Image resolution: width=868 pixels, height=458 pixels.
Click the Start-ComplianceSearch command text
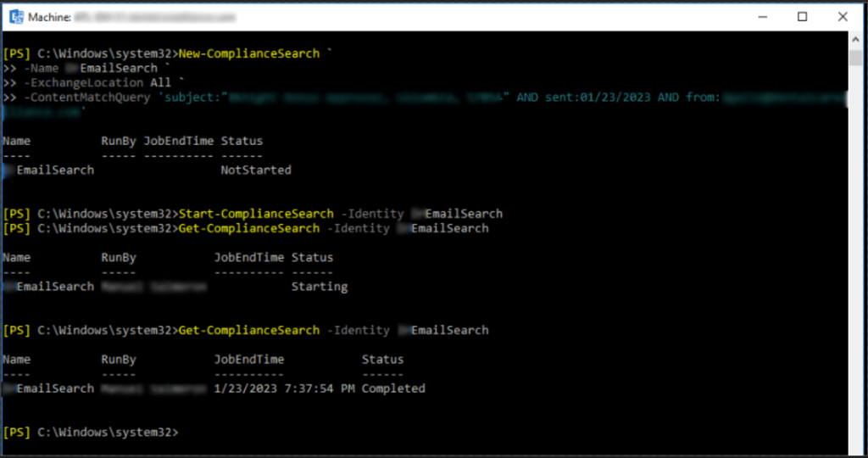click(256, 214)
